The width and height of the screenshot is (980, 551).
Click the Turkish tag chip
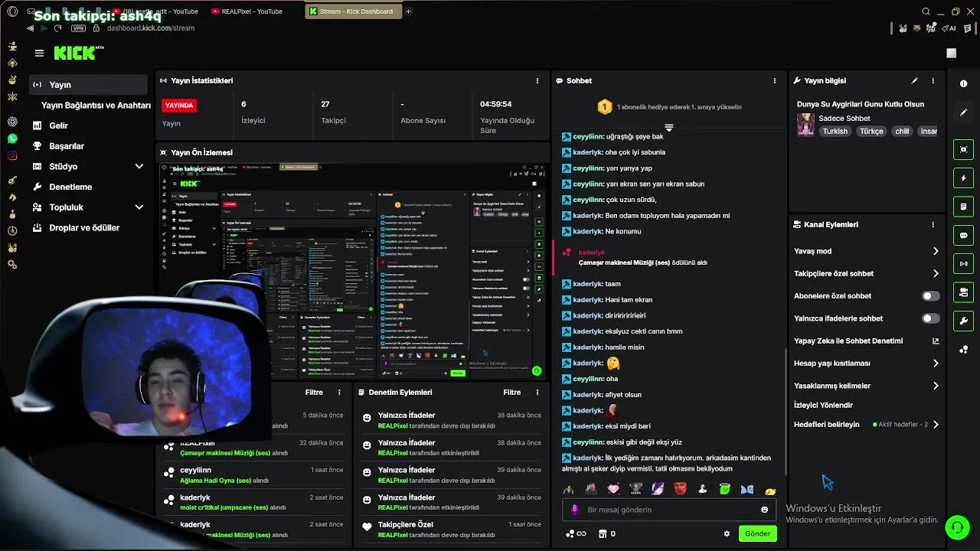(x=835, y=132)
